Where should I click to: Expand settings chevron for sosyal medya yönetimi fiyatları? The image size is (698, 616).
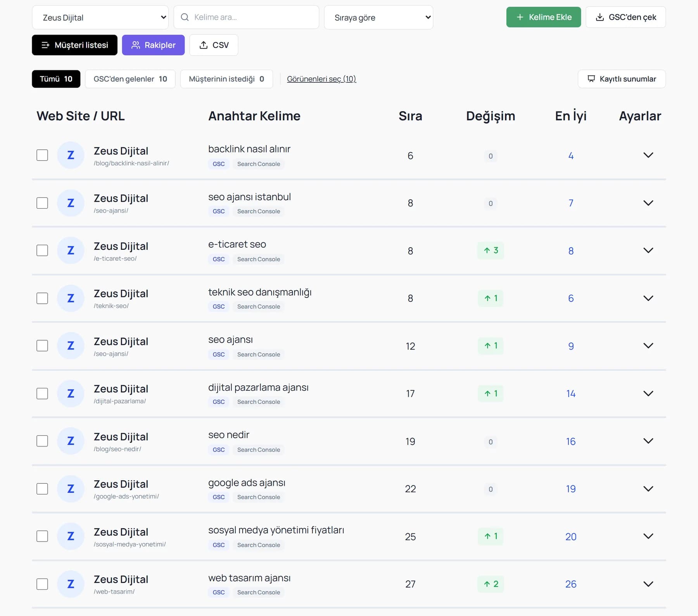tap(648, 536)
